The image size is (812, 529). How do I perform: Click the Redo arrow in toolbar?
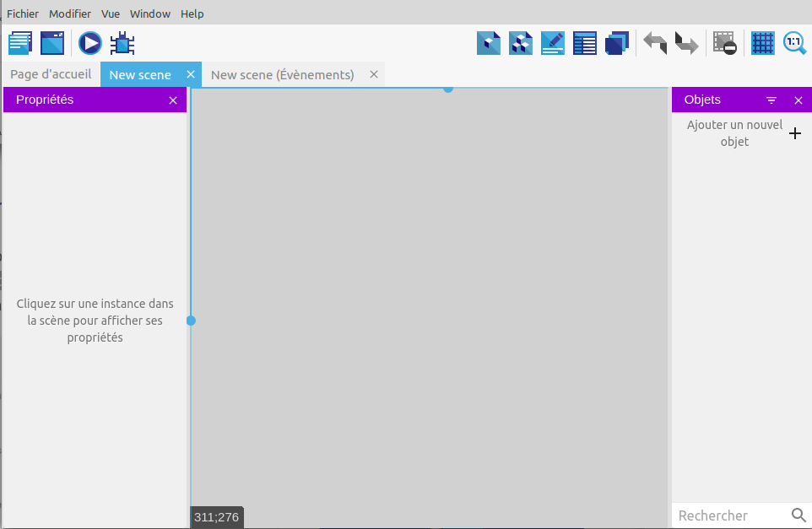click(x=686, y=43)
